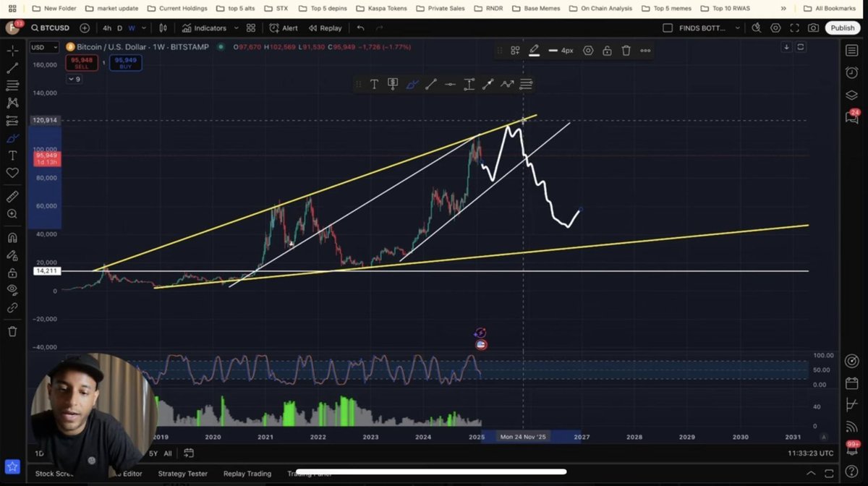The image size is (868, 486).
Task: Open the candlestick chart type selector
Action: pyautogui.click(x=163, y=28)
